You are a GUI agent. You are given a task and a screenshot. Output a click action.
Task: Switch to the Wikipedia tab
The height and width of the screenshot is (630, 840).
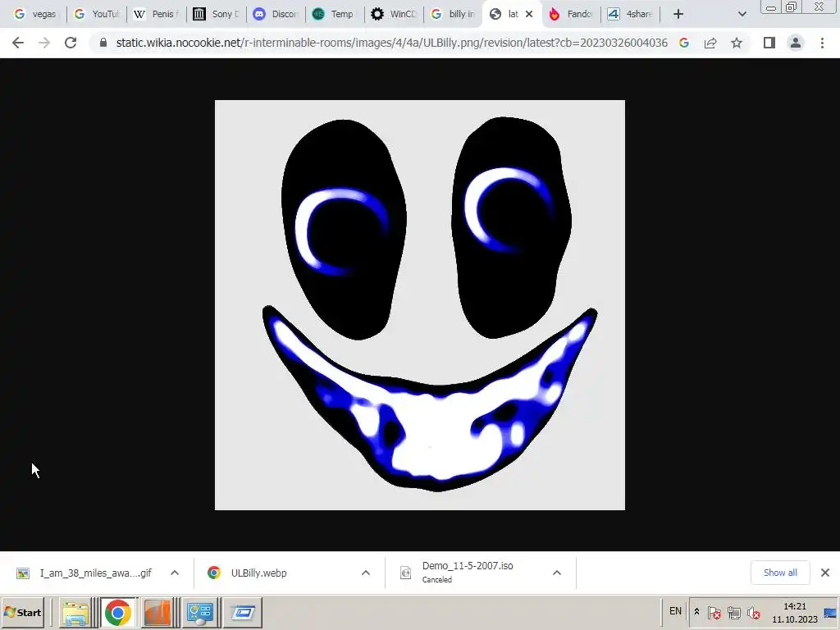pyautogui.click(x=157, y=14)
